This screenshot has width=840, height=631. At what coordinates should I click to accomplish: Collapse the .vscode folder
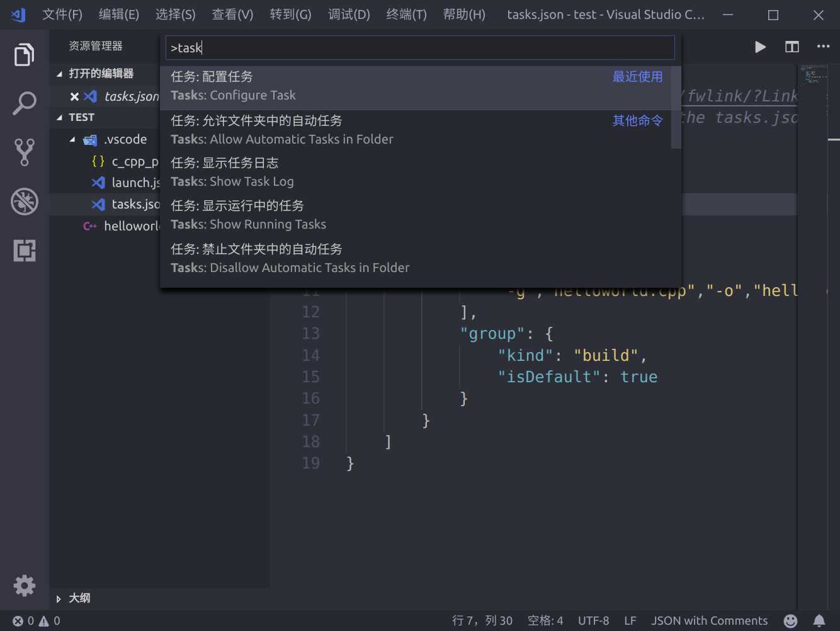72,140
